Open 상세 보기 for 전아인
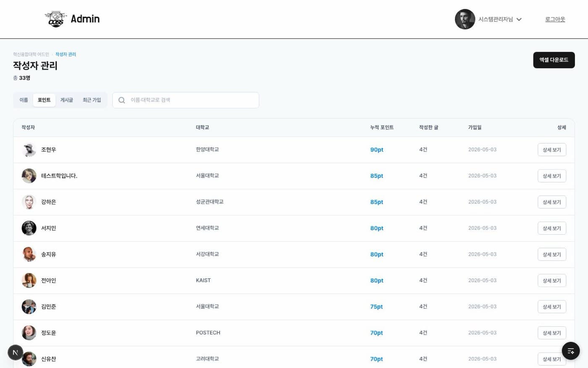The width and height of the screenshot is (588, 368). (552, 281)
